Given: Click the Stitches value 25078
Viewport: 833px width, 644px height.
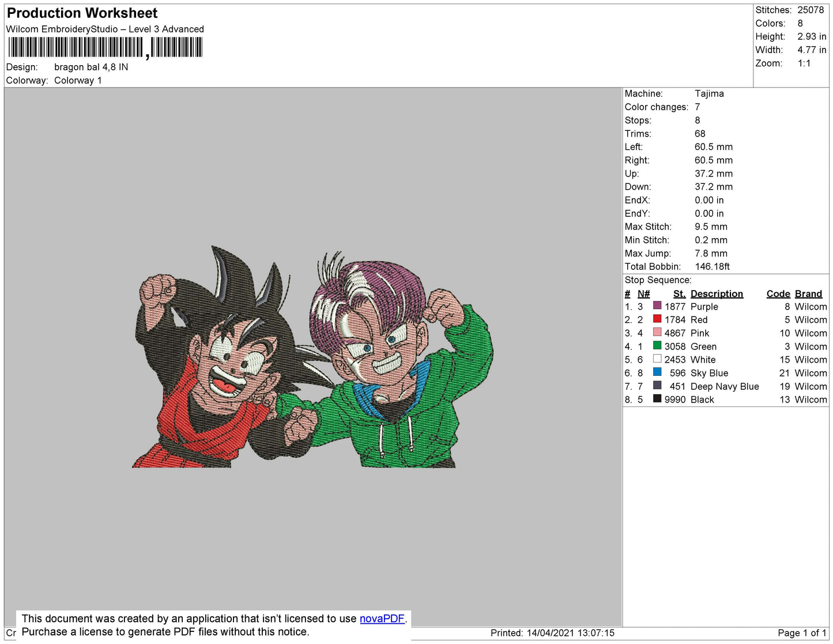Looking at the screenshot, I should 811,10.
